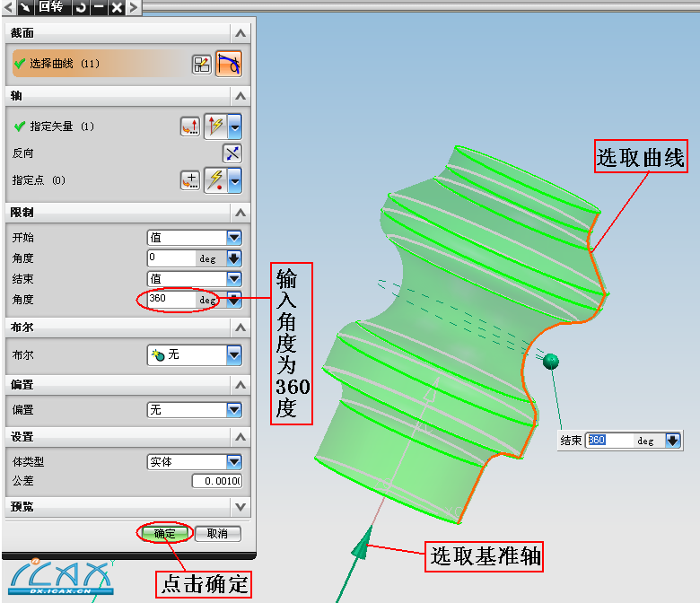This screenshot has width=700, height=603.
Task: Click the 公差 tolerance input field
Action: 216,482
